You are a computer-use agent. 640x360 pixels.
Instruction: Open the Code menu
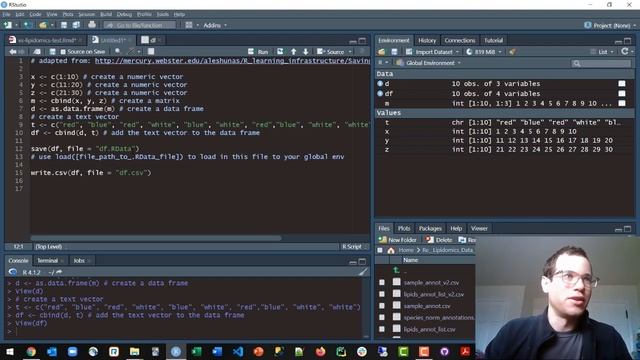coord(35,14)
